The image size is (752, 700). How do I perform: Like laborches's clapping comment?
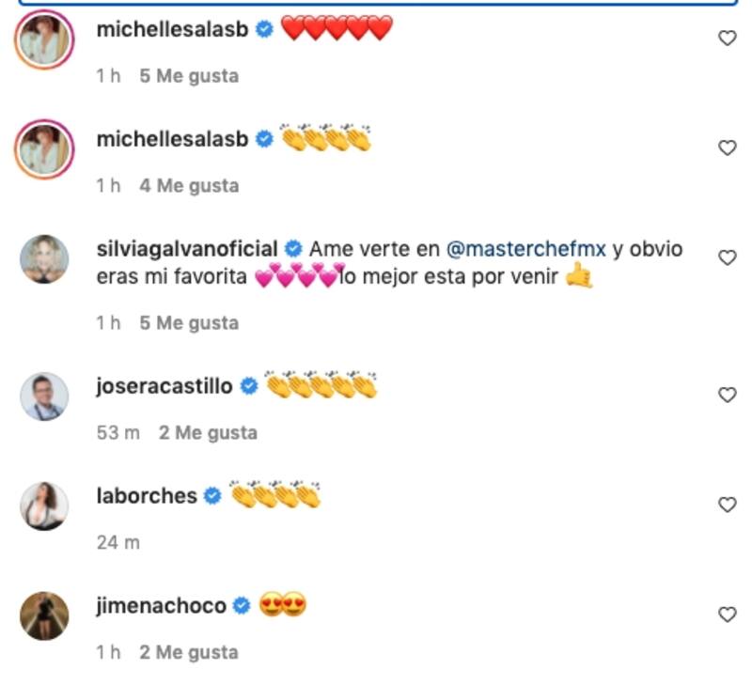[727, 506]
